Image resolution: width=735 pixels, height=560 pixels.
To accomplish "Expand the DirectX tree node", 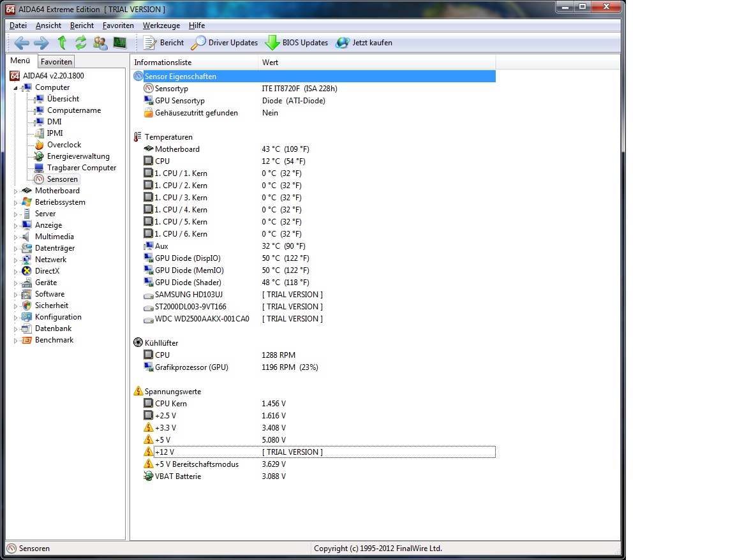I will pos(15,271).
